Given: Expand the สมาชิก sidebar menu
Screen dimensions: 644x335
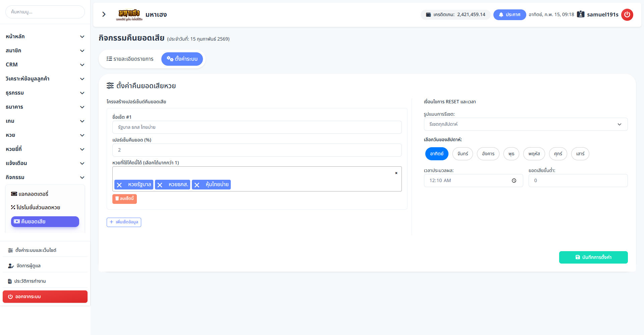Looking at the screenshot, I should tap(45, 51).
